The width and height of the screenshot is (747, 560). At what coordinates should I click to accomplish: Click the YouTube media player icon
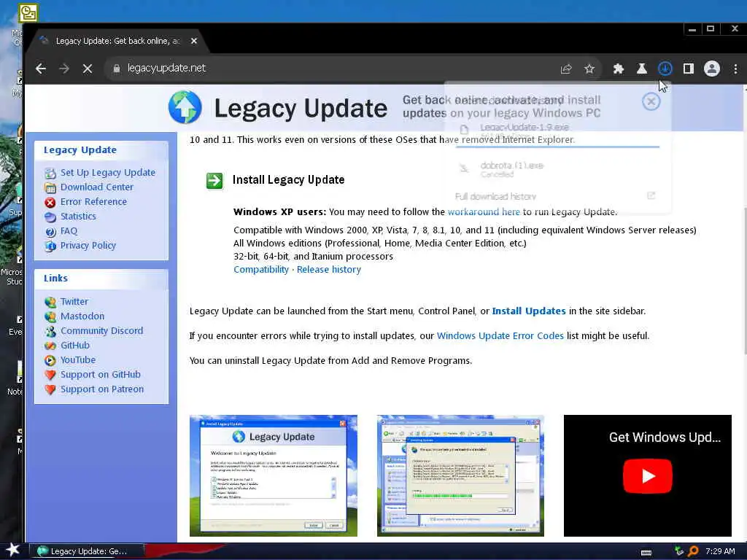point(50,360)
